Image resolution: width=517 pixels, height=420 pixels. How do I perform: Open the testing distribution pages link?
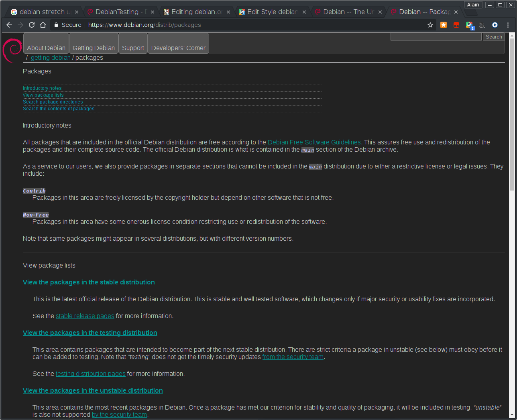tap(90, 373)
